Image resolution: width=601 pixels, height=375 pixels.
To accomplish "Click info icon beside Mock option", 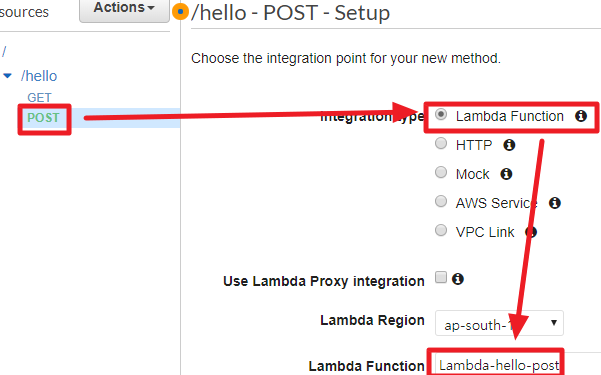I will 506,174.
